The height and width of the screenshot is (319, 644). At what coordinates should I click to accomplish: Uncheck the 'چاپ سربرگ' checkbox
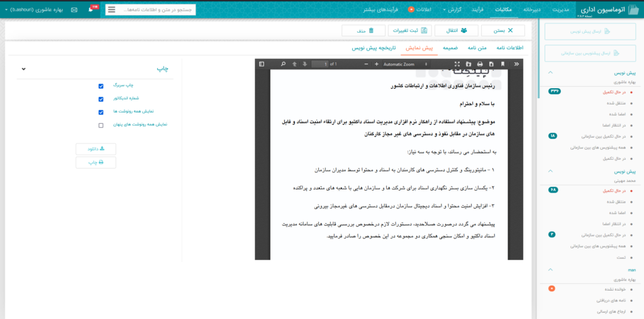pos(101,86)
